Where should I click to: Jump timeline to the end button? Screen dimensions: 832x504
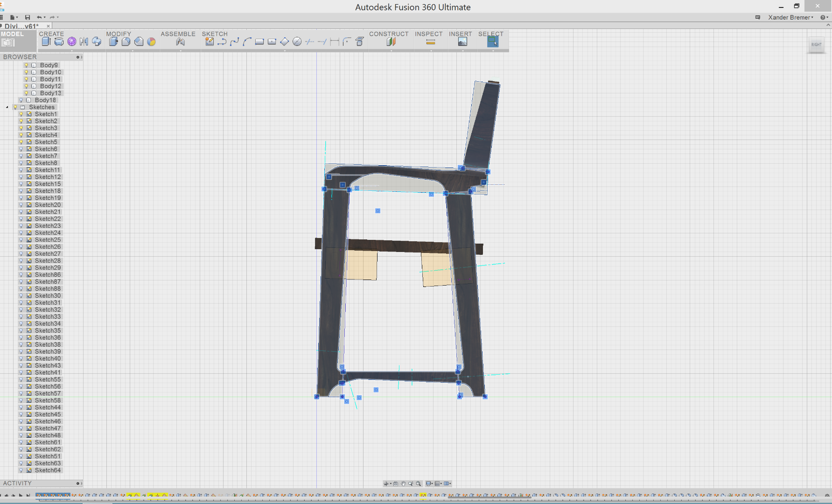pyautogui.click(x=28, y=496)
